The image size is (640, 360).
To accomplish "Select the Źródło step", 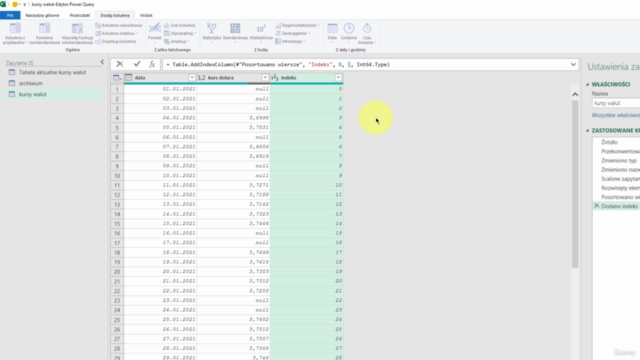I will 609,142.
